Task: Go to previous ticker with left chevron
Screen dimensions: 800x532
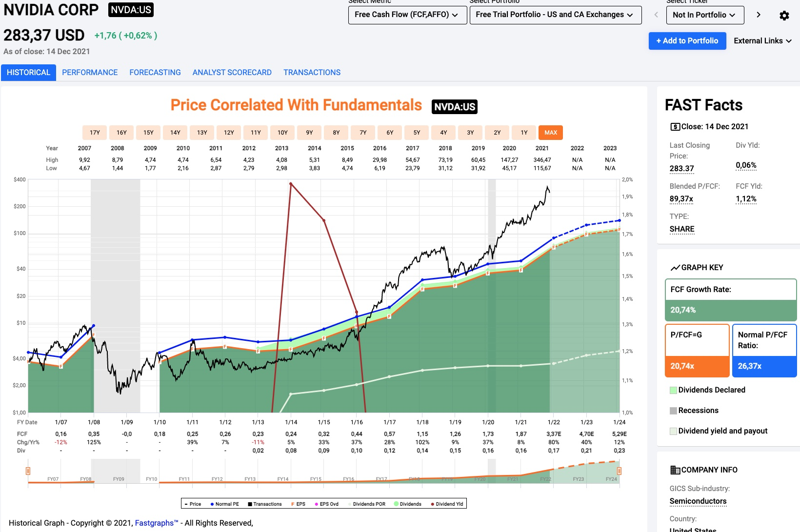Action: (656, 15)
